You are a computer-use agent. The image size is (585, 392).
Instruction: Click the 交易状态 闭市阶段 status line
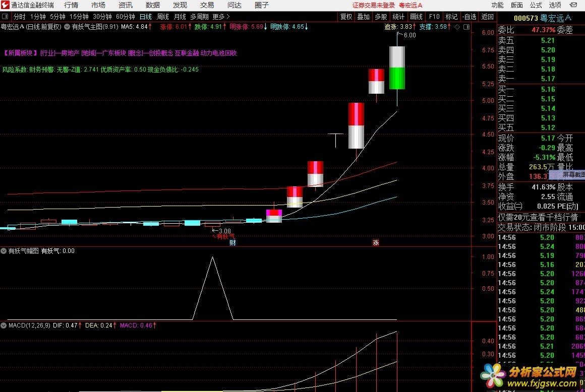pos(541,227)
